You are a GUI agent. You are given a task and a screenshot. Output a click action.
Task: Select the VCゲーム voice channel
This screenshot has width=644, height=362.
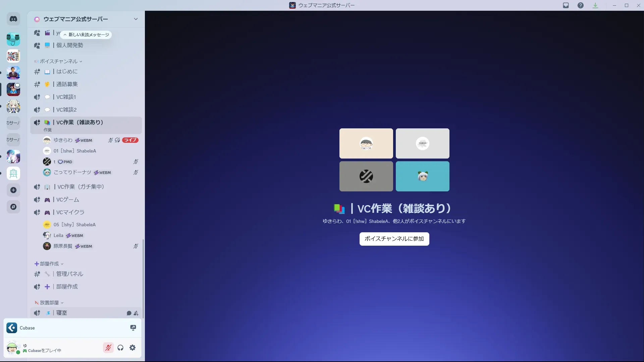[x=68, y=199]
